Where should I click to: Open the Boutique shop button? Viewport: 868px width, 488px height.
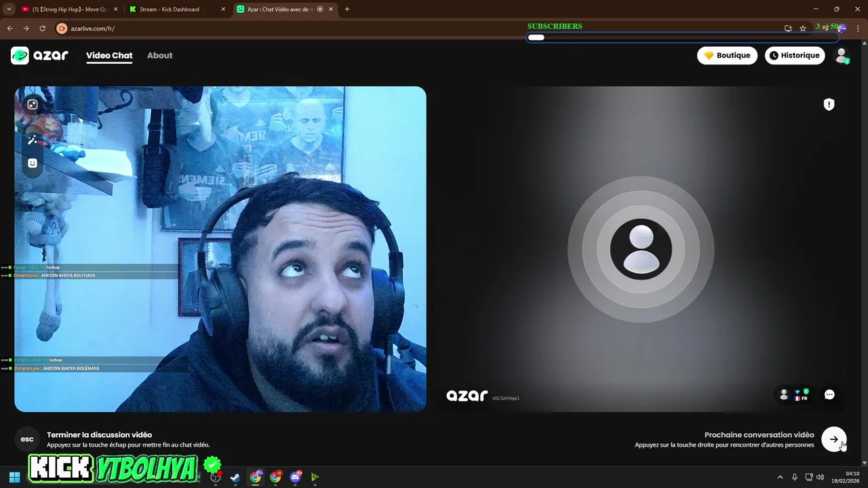[x=727, y=56]
